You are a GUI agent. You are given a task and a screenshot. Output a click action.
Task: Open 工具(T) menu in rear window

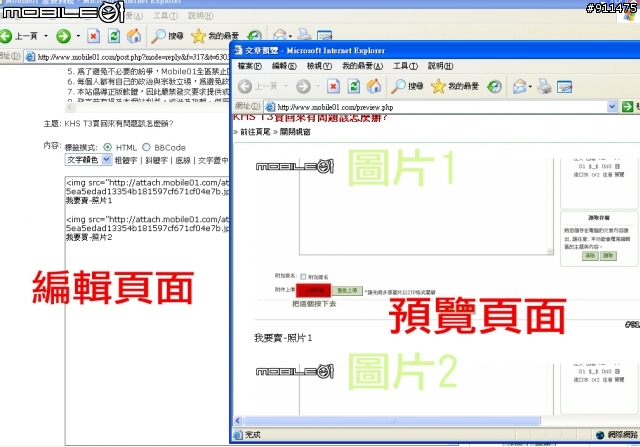click(166, 16)
